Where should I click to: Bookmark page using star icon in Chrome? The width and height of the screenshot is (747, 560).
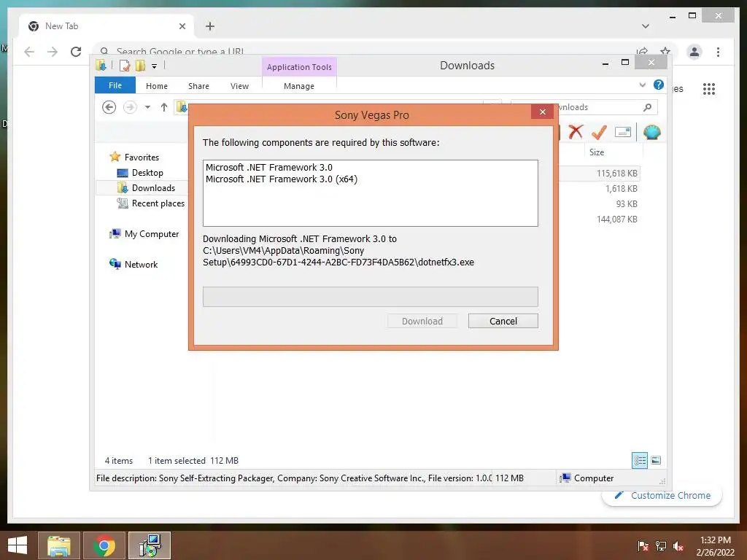coord(665,50)
